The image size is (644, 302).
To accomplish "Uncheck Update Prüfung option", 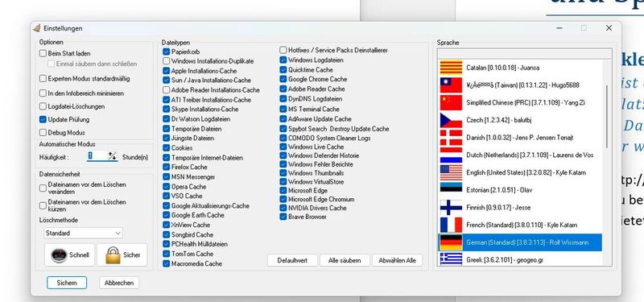I will [43, 119].
